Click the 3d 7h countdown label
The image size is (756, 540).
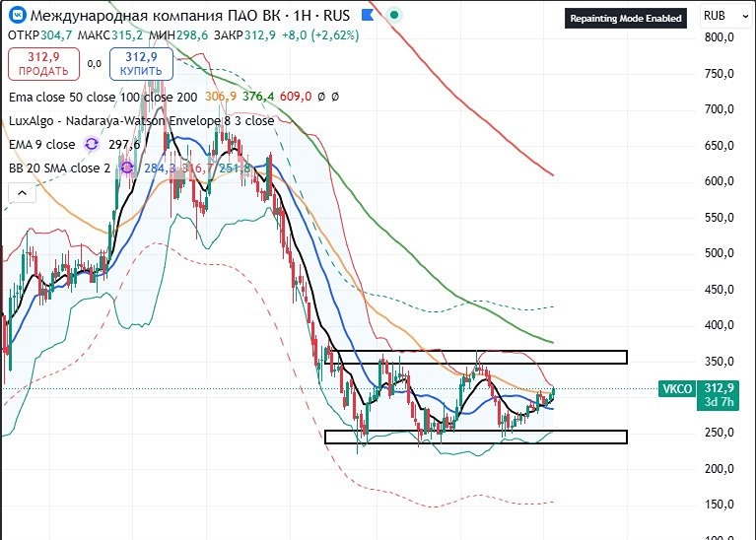coord(719,402)
